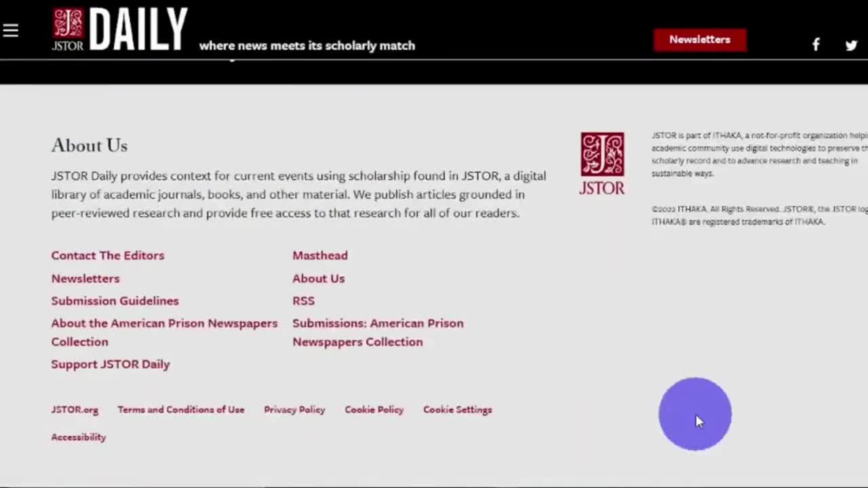Click the JSTOR Daily header logo
The width and height of the screenshot is (868, 488).
(x=119, y=30)
